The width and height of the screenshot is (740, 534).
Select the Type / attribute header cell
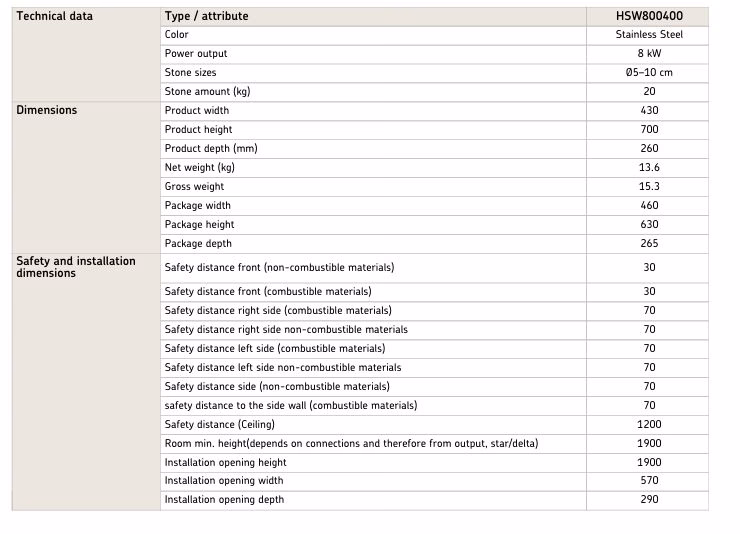pos(207,16)
